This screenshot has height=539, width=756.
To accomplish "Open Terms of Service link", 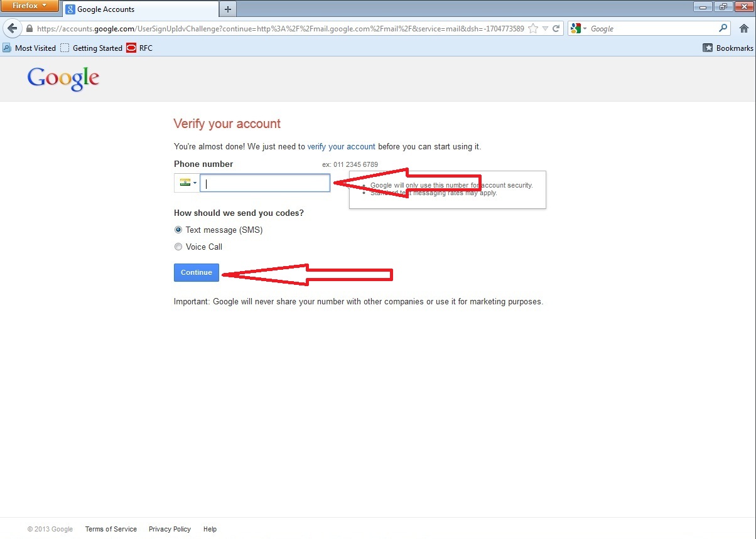I will click(111, 529).
